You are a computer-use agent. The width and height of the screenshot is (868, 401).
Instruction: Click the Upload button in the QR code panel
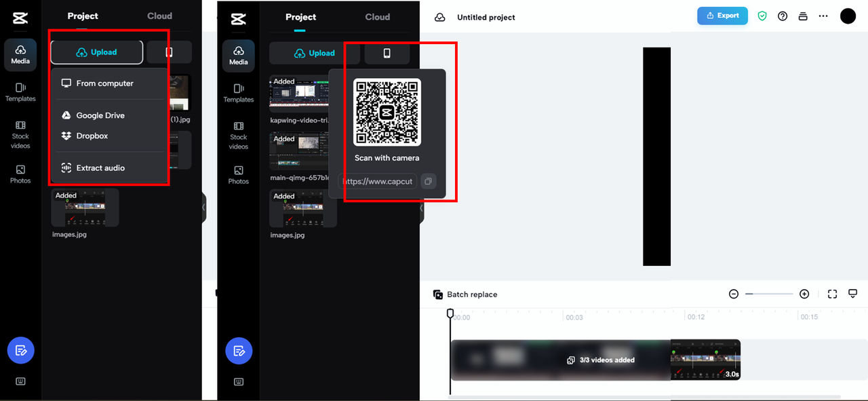(x=315, y=53)
